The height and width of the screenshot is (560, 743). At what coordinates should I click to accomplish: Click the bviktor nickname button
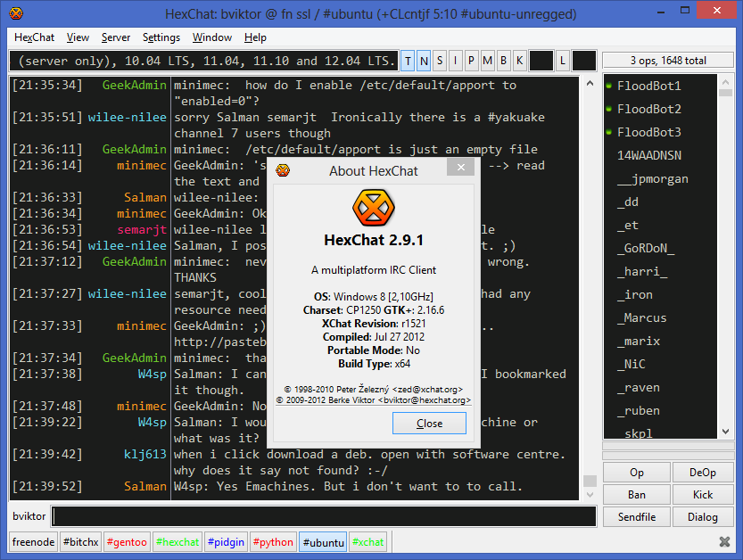tap(29, 516)
